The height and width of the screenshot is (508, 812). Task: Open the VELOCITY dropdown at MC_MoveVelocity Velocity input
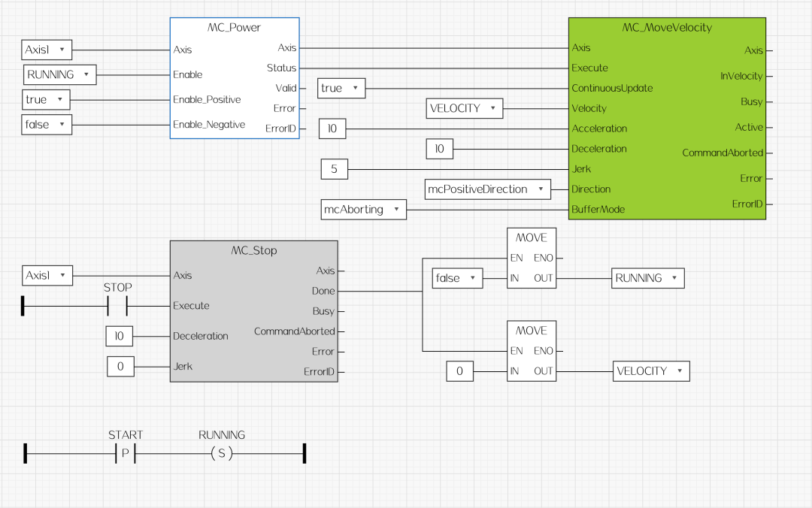coord(465,108)
